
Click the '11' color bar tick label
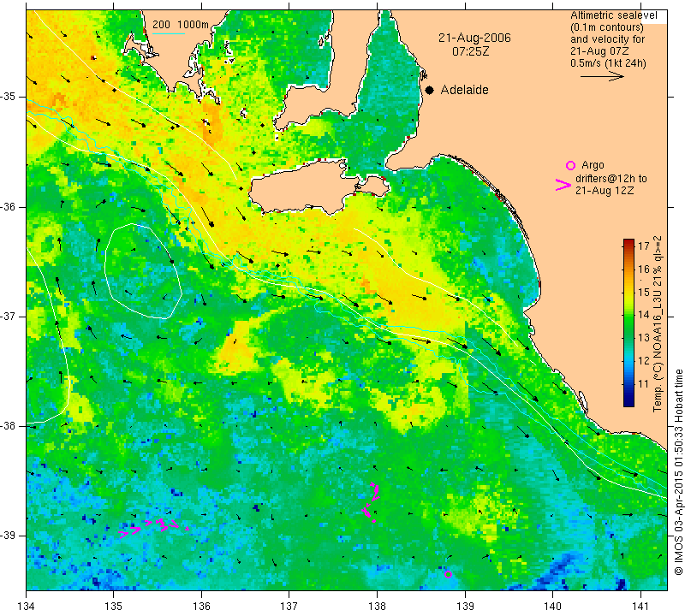click(644, 384)
